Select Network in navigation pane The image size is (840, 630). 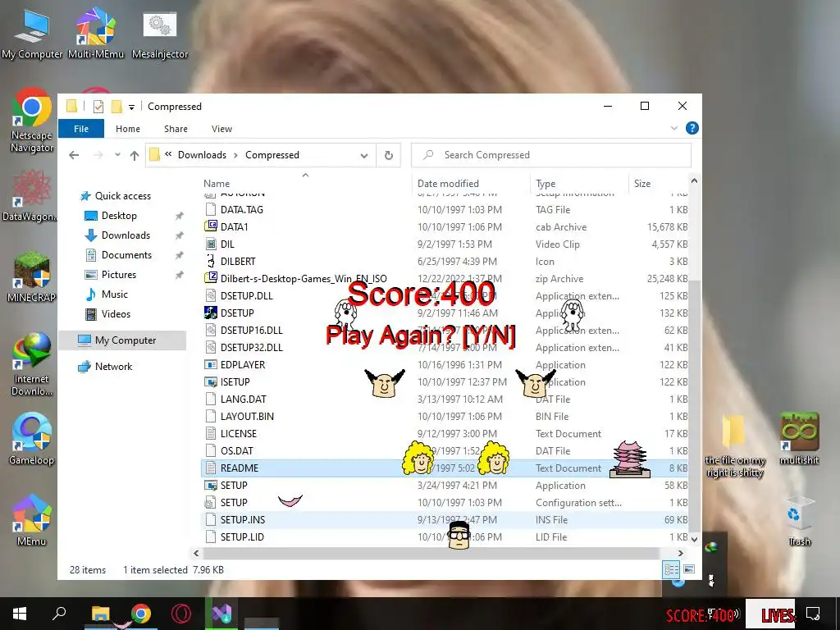pyautogui.click(x=113, y=367)
